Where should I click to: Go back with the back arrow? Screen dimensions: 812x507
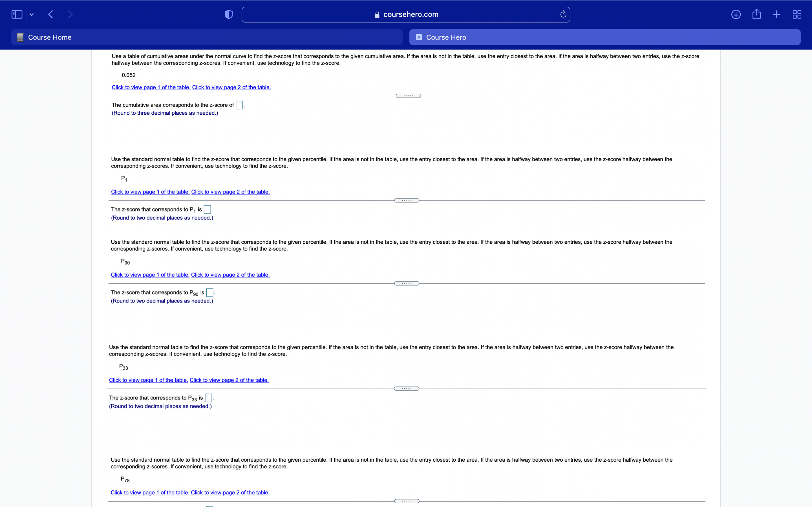click(x=51, y=14)
